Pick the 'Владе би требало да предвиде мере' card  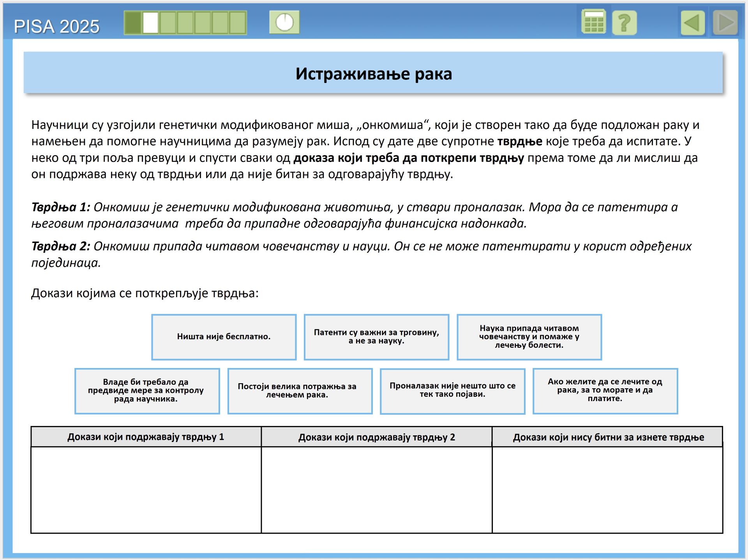[147, 391]
